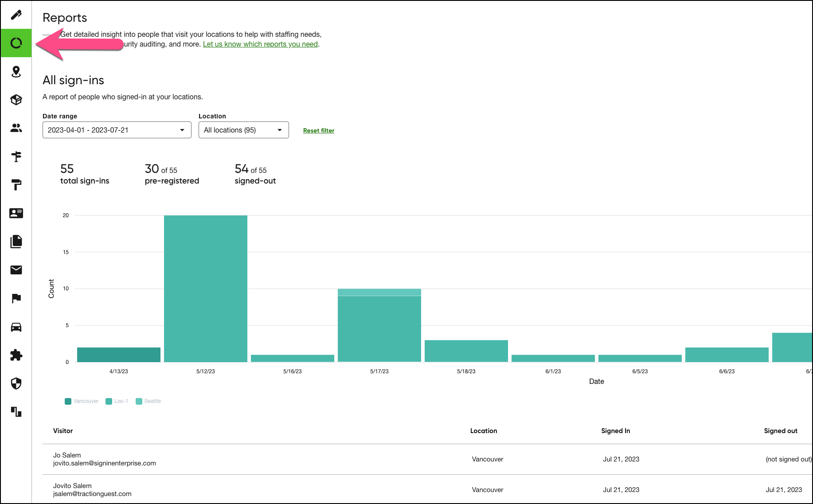Select the badge ID card icon
Viewport: 813px width, 504px height.
[x=16, y=213]
